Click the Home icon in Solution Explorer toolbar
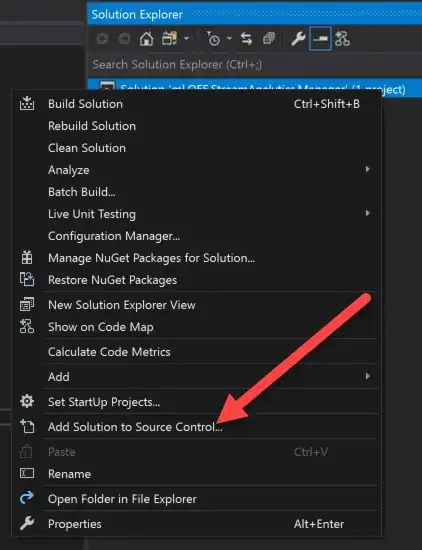Image resolution: width=422 pixels, height=550 pixels. 146,39
